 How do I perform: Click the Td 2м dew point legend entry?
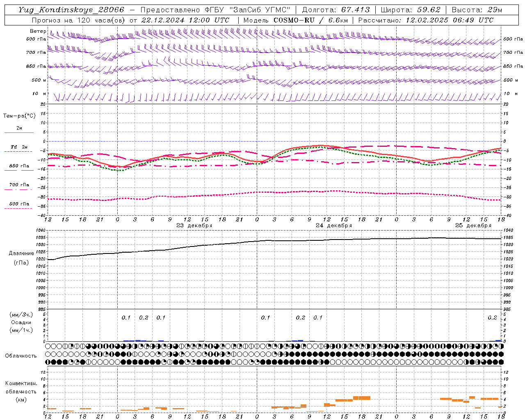click(x=19, y=147)
